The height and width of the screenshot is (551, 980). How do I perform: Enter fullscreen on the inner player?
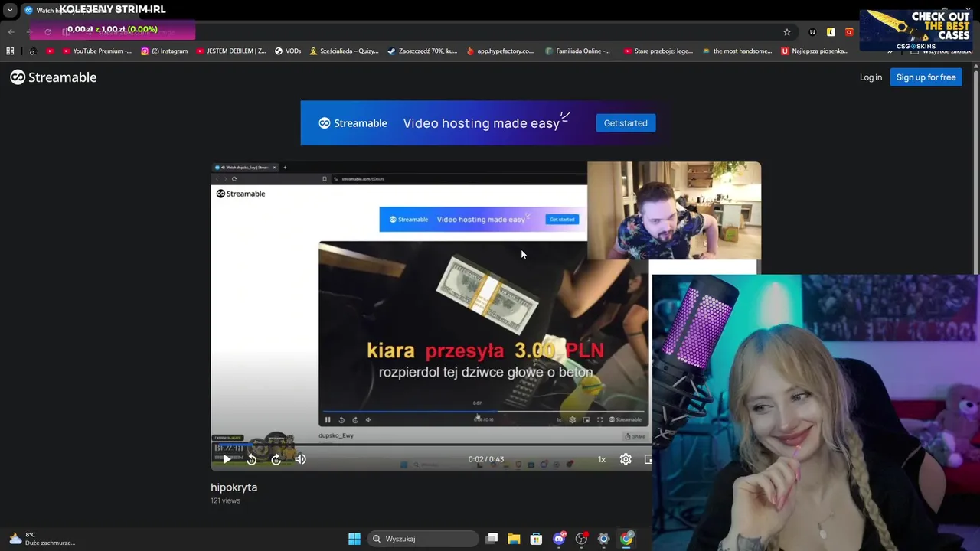599,419
